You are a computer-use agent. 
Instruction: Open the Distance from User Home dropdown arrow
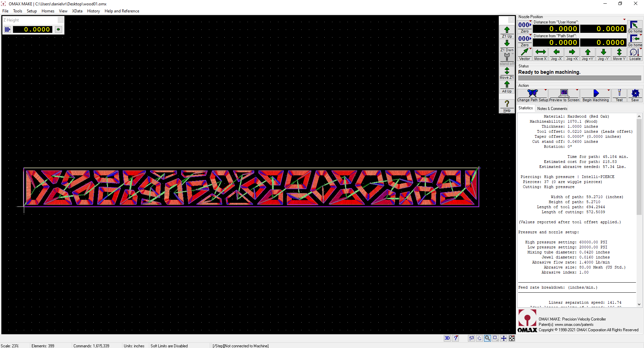(x=624, y=19)
